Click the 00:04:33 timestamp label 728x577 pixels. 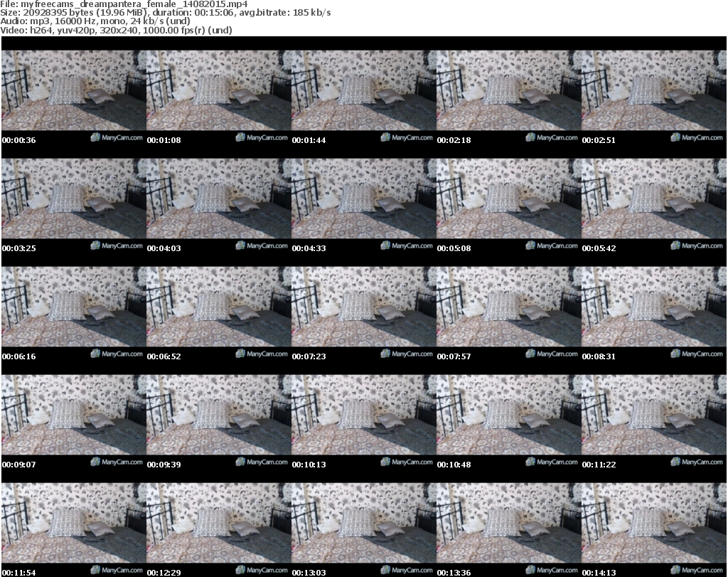click(309, 248)
